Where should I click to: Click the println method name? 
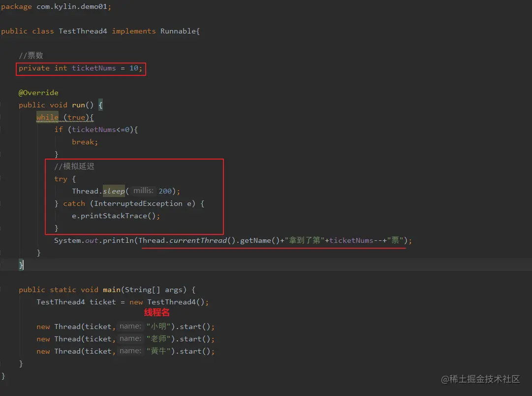[x=119, y=240]
